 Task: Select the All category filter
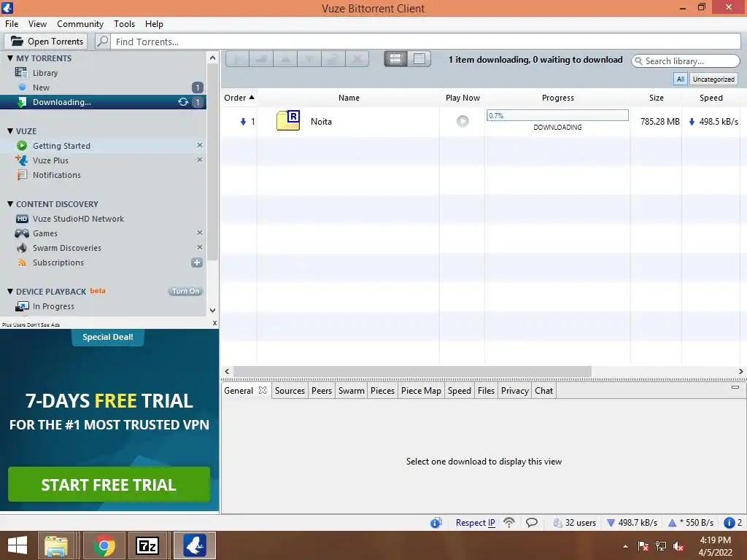[x=681, y=79]
